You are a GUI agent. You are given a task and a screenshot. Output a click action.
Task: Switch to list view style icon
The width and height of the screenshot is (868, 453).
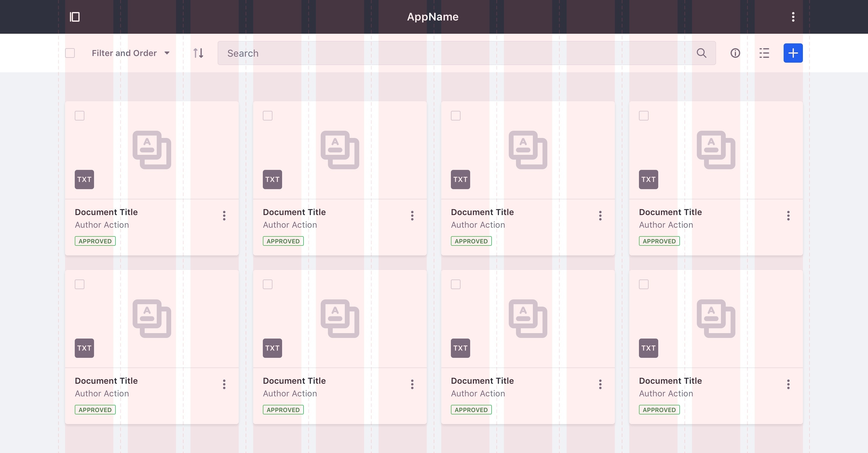coord(764,53)
